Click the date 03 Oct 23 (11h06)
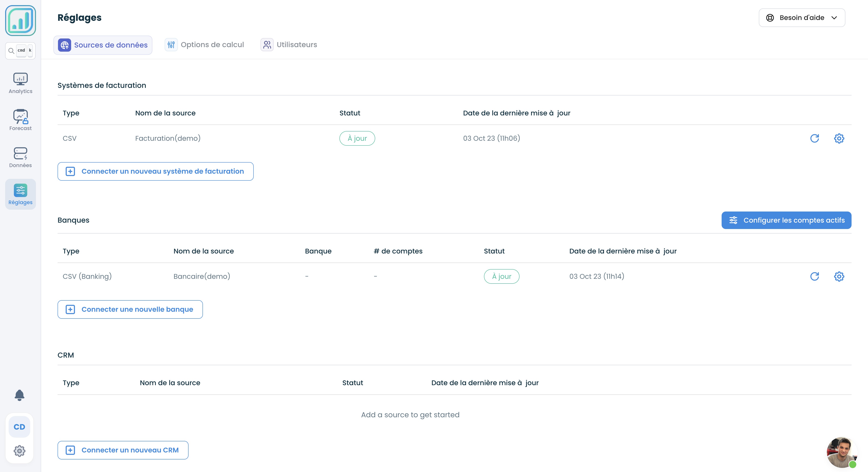868x472 pixels. click(x=491, y=138)
